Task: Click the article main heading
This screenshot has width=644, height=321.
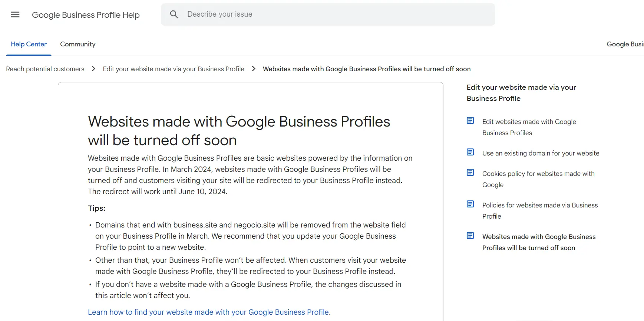Action: coord(239,131)
